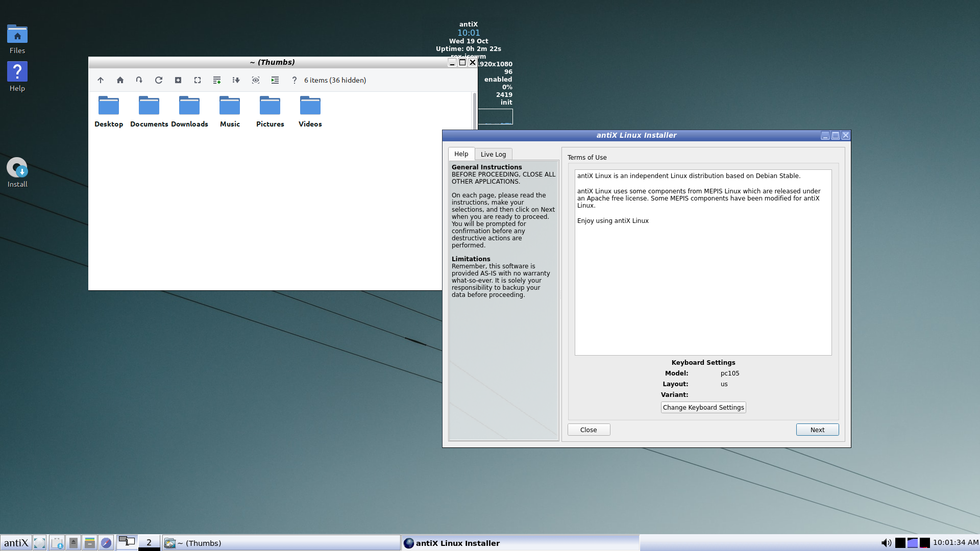Viewport: 980px width, 551px height.
Task: Activate antiX Linux Installer taskbar entry
Action: [x=521, y=543]
